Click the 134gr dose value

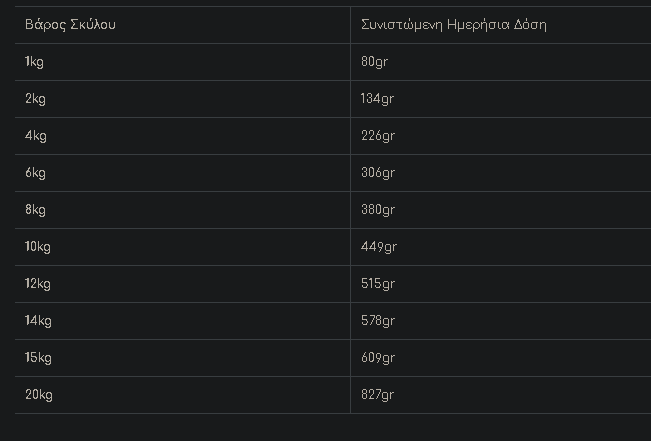[x=378, y=99]
